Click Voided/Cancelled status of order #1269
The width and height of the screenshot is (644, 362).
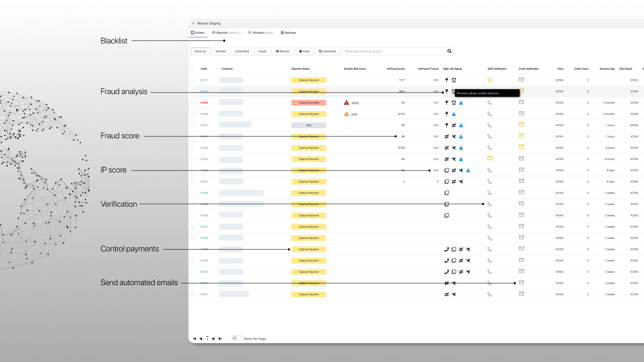pos(309,103)
